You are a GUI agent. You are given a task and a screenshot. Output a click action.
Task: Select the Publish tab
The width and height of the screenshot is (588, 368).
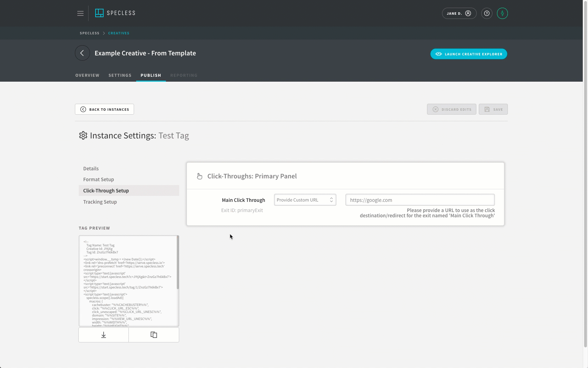click(x=151, y=75)
